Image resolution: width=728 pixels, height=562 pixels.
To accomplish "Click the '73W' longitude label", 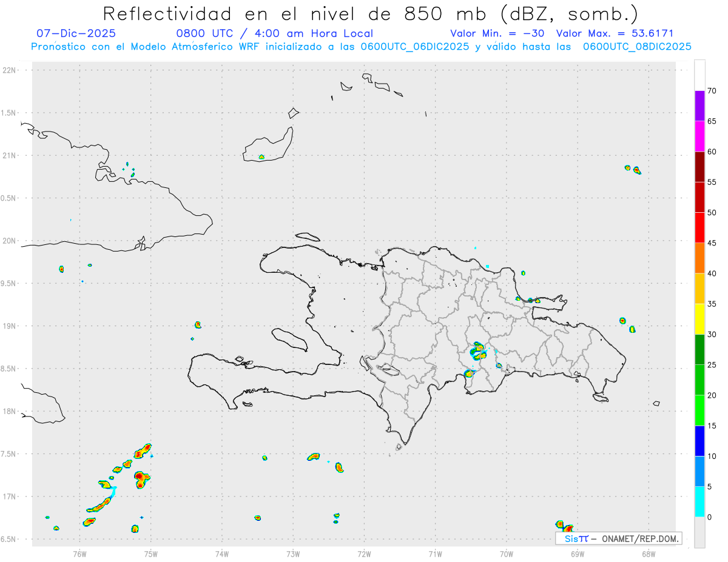I will [293, 554].
